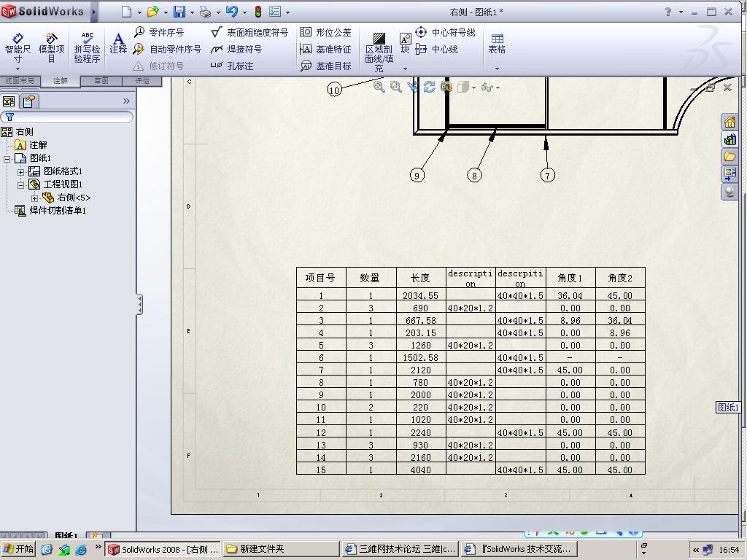Open SolidWorks Resources home icon in task pane
The height and width of the screenshot is (560, 747).
(729, 122)
